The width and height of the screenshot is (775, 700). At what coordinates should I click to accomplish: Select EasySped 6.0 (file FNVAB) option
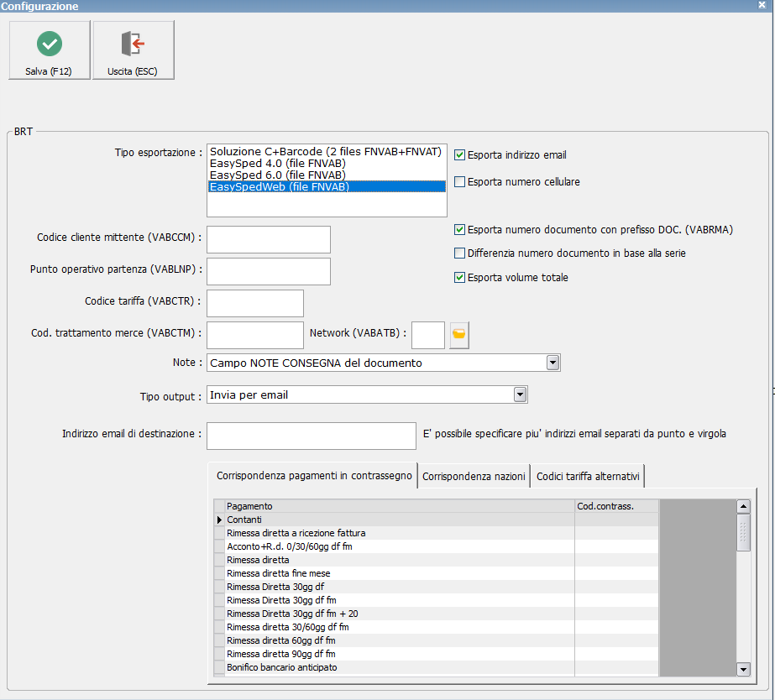click(x=326, y=175)
